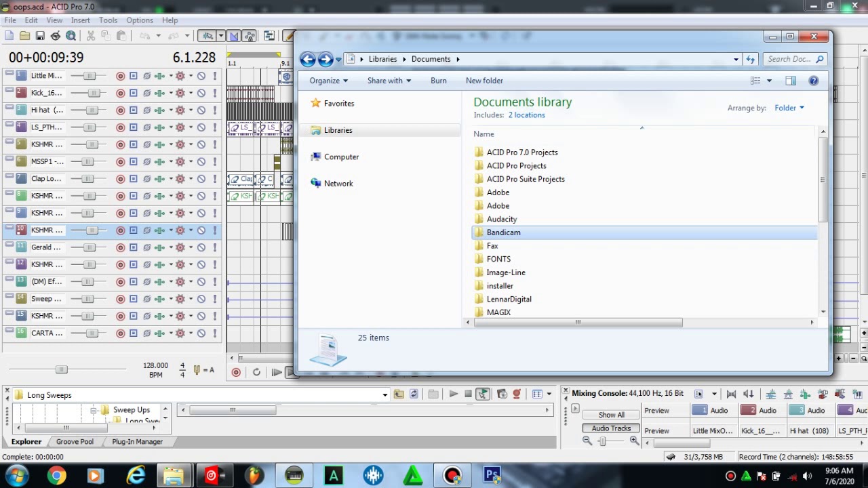This screenshot has height=488, width=868.
Task: Open Options menu in ACID Pro
Action: coord(139,20)
